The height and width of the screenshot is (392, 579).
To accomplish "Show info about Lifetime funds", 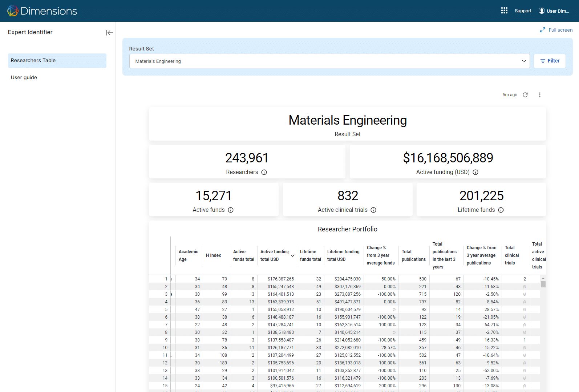I will [501, 210].
